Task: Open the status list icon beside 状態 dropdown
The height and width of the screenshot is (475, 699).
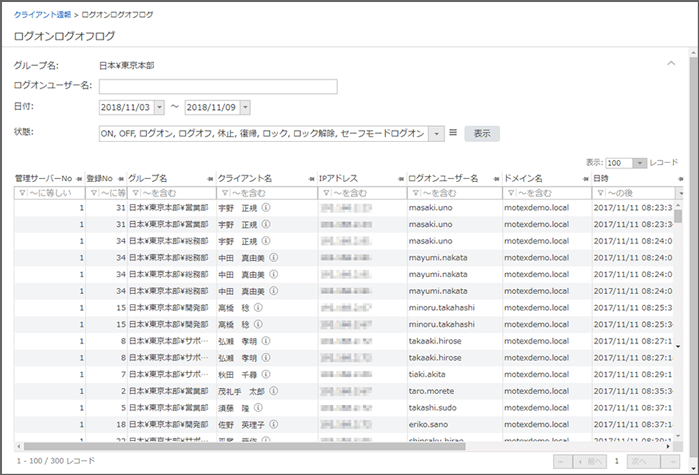Action: (453, 133)
